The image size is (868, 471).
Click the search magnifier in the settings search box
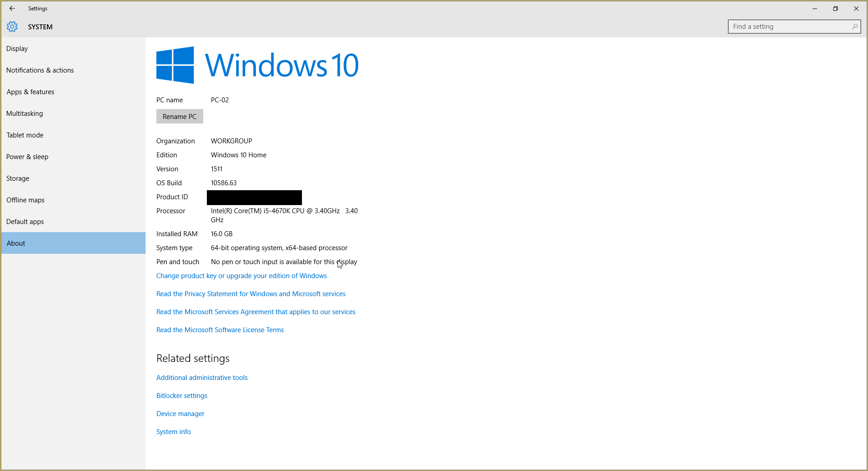click(x=854, y=27)
